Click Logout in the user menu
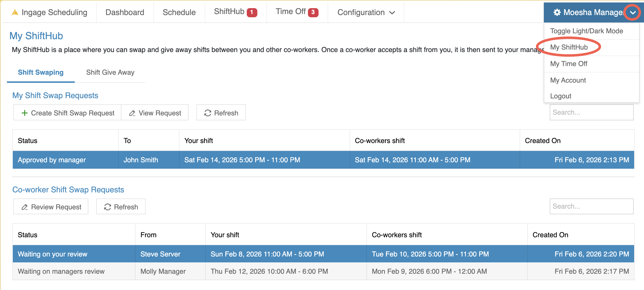The height and width of the screenshot is (290, 644). pyautogui.click(x=561, y=96)
